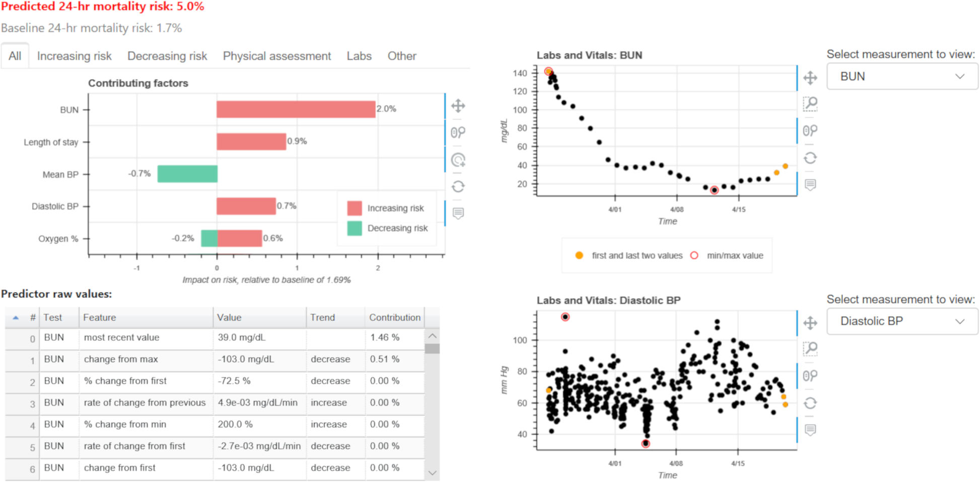The height and width of the screenshot is (482, 980).
Task: Sort table by Value column
Action: [x=259, y=318]
